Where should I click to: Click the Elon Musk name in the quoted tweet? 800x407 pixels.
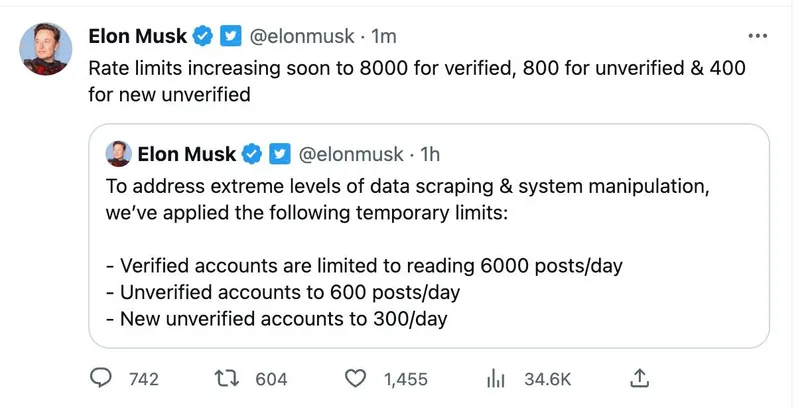point(186,154)
